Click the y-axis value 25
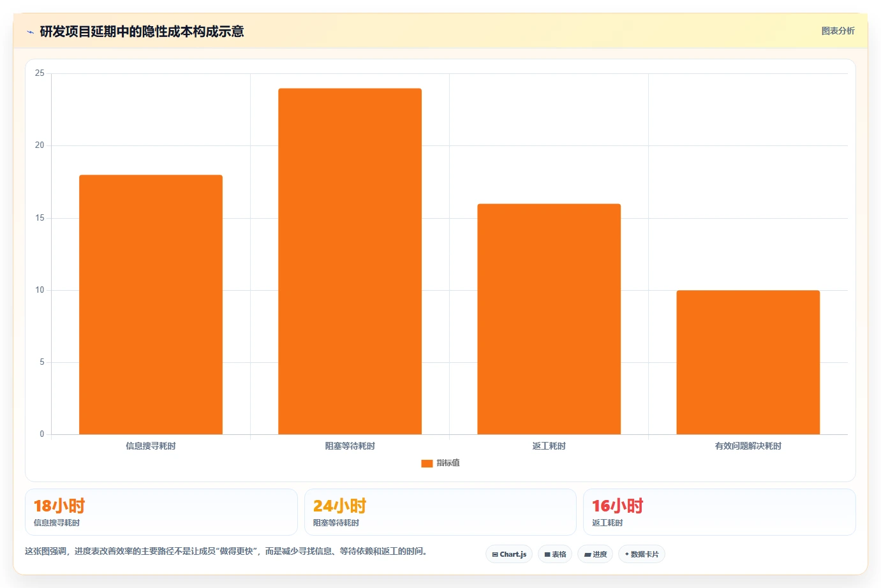The width and height of the screenshot is (881, 588). [40, 73]
